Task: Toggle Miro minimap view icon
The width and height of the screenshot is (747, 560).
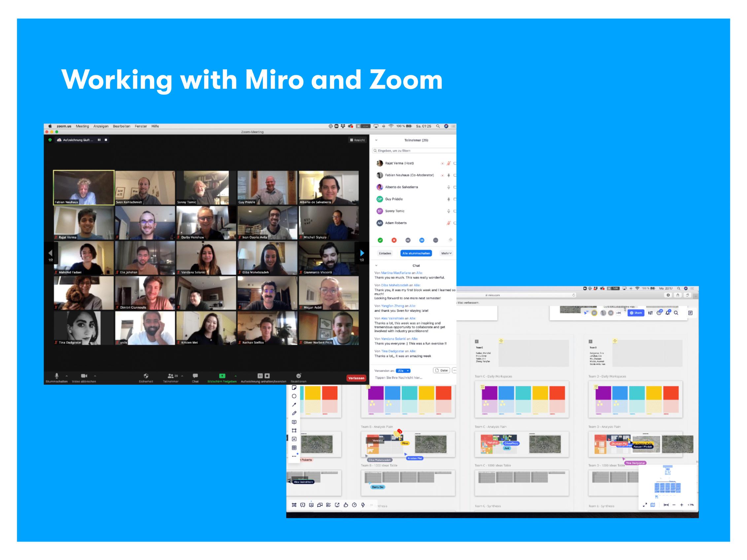Action: tap(653, 505)
